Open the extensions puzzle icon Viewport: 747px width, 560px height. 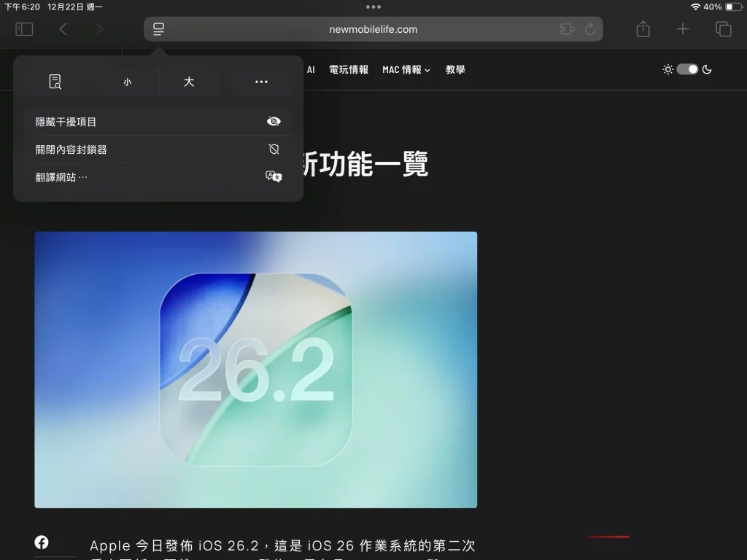click(567, 29)
